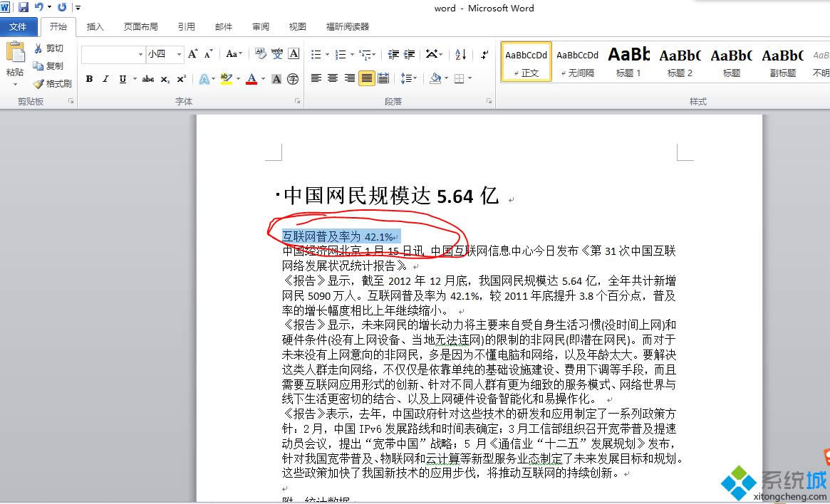This screenshot has height=504, width=830.
Task: Click the phonetic guide wén icon
Action: tap(277, 53)
